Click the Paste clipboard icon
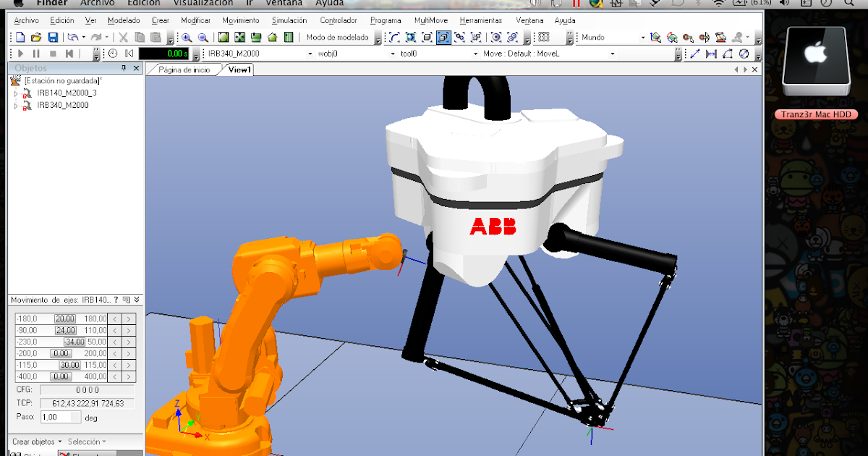Screen dimensions: 868x456 (156, 37)
